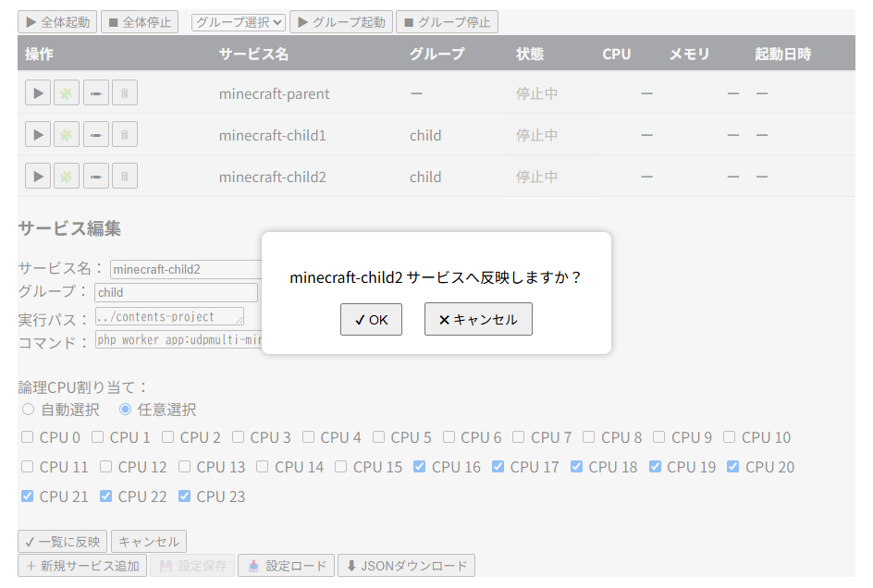This screenshot has height=588, width=873.
Task: Uncheck the CPU 16 checkbox
Action: pyautogui.click(x=421, y=467)
